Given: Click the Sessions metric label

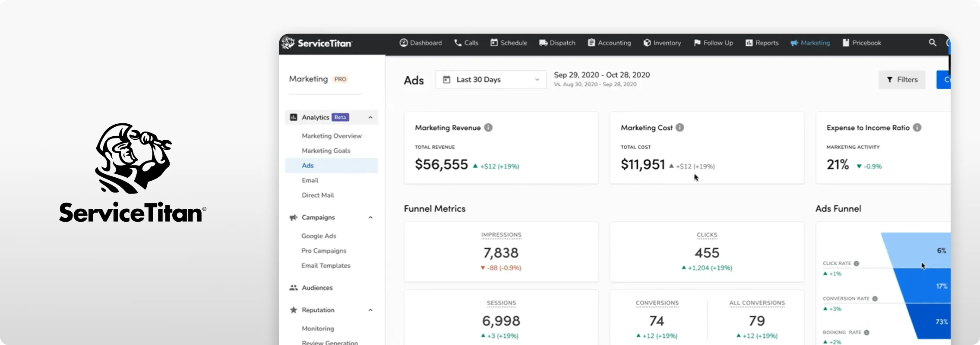Looking at the screenshot, I should [x=501, y=303].
